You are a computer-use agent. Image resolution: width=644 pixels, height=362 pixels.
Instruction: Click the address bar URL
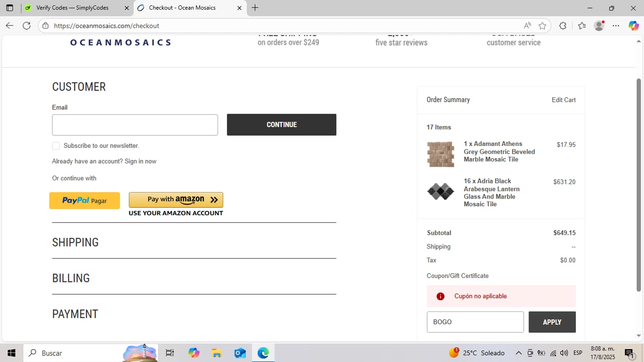(106, 26)
